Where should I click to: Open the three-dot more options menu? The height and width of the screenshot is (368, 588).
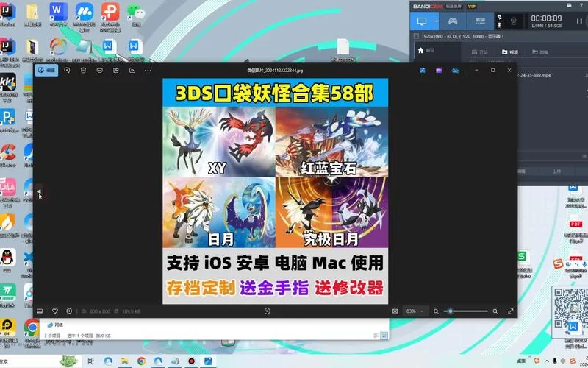coord(148,70)
